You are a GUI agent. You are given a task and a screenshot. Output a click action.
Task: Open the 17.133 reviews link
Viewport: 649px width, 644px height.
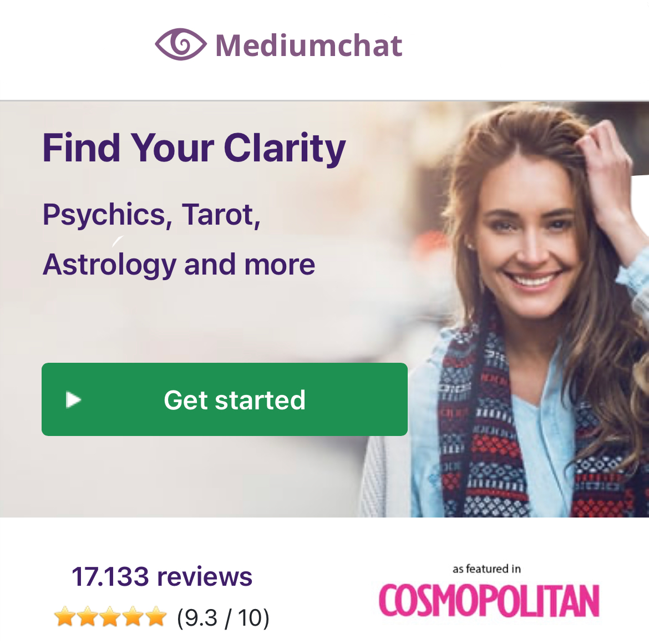tap(162, 576)
